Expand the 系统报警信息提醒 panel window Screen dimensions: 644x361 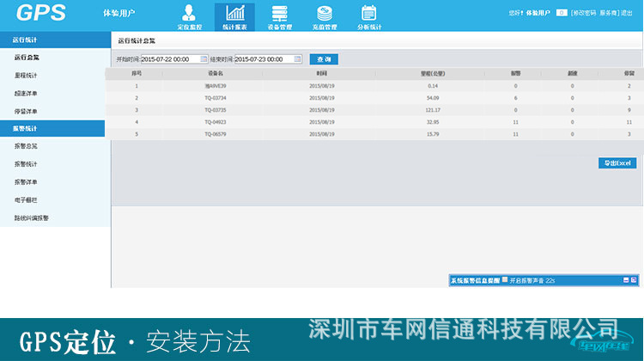(x=634, y=280)
